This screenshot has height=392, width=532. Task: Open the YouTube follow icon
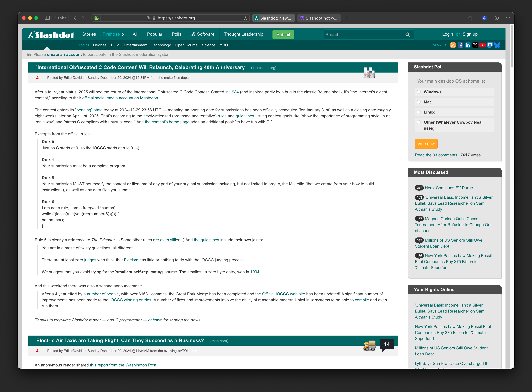click(x=482, y=45)
